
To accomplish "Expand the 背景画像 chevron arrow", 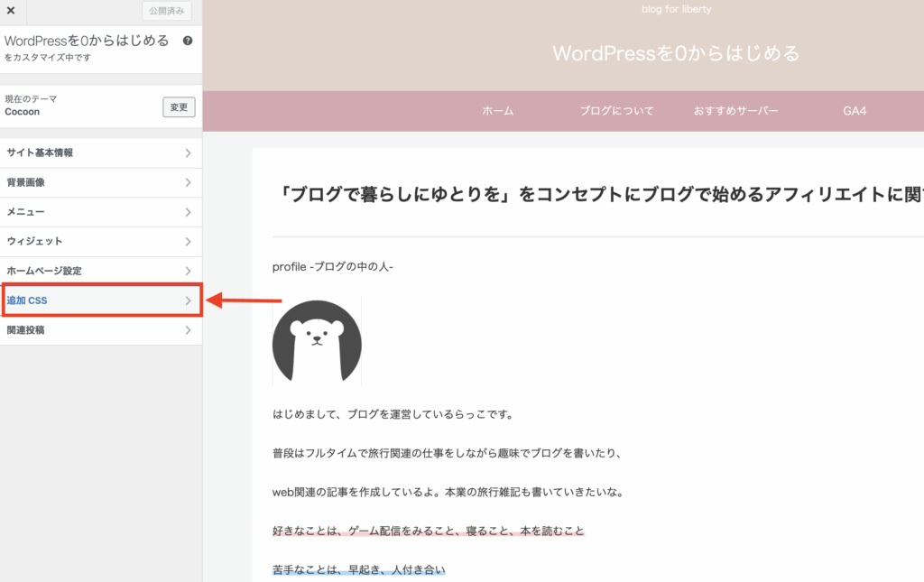I will 188,182.
